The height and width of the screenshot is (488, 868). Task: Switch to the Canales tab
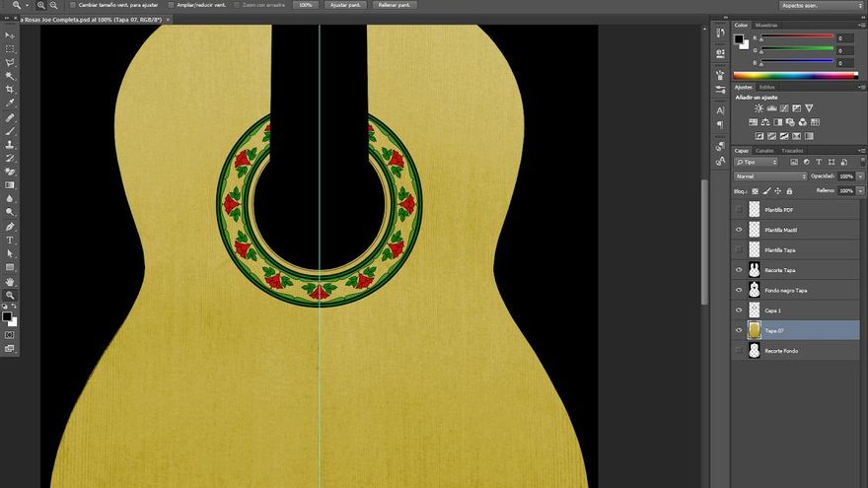click(764, 150)
